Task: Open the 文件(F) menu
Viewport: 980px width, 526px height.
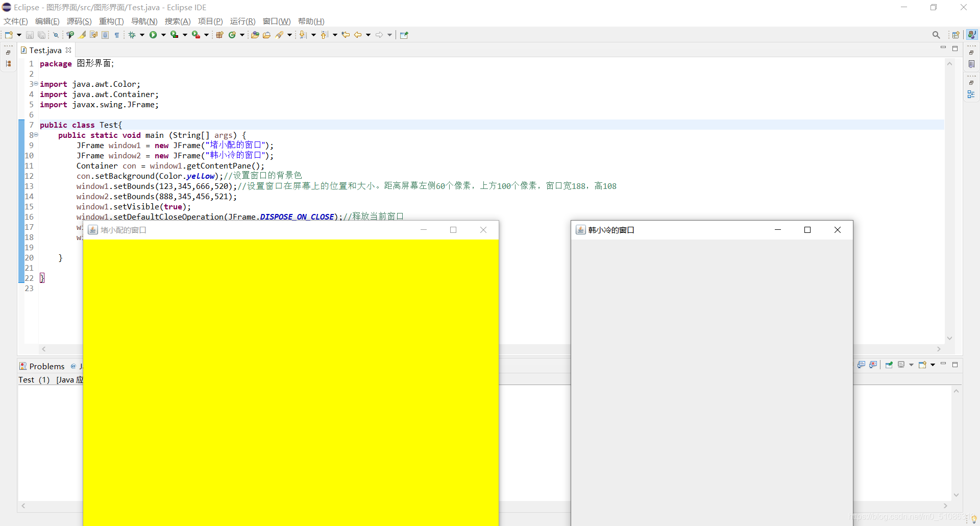Action: pyautogui.click(x=16, y=21)
